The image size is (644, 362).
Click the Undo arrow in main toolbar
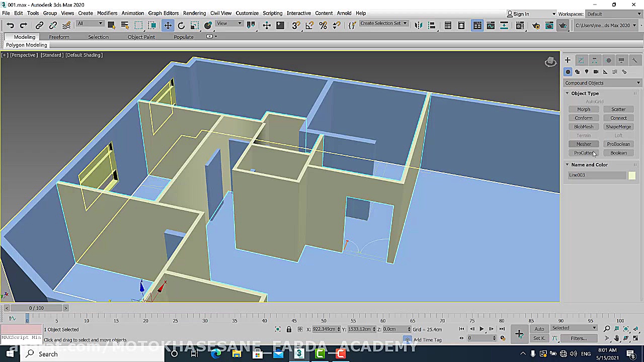coord(10,25)
